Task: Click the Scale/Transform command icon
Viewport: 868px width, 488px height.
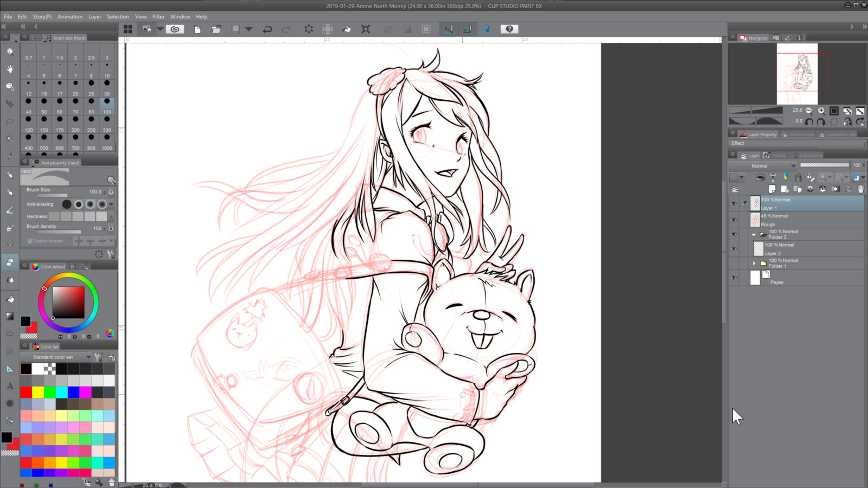Action: pos(366,29)
